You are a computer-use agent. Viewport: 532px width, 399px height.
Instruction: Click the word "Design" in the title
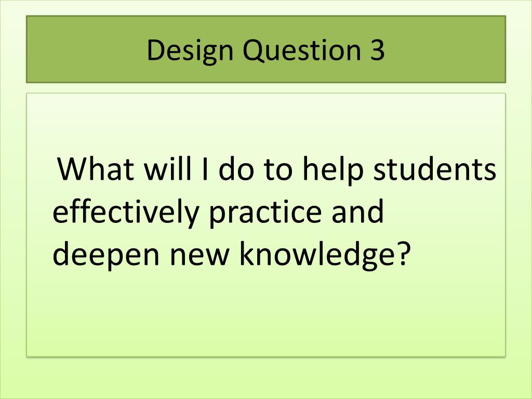[190, 51]
